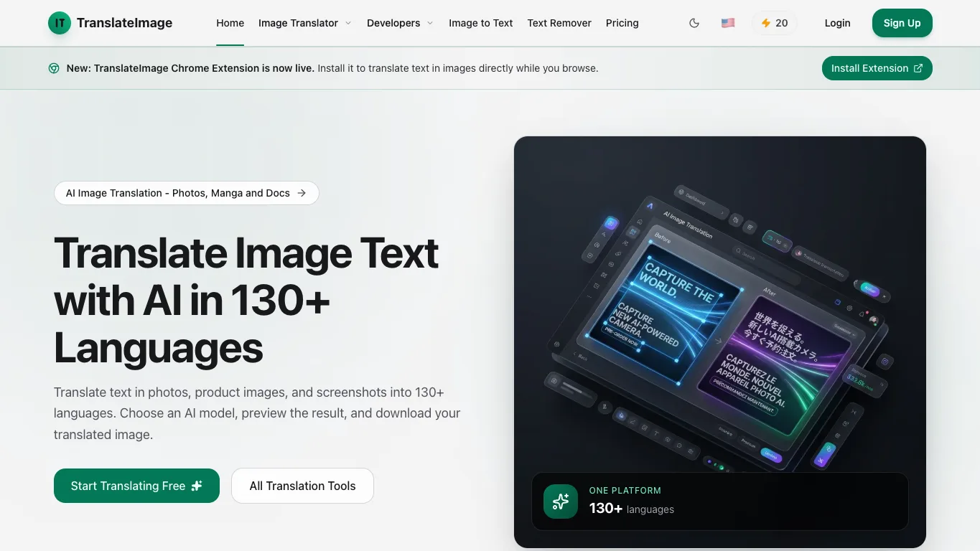Click the Install Extension button
The height and width of the screenshot is (551, 980).
click(877, 68)
